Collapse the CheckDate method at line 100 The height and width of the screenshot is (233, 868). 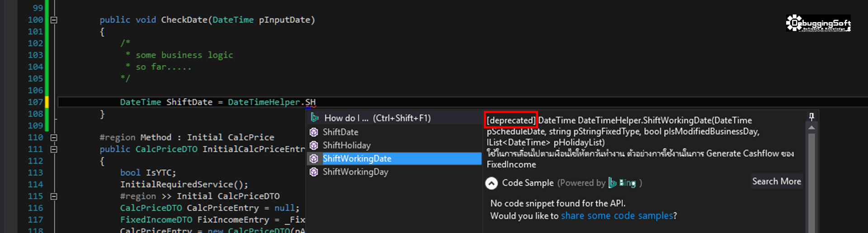54,20
